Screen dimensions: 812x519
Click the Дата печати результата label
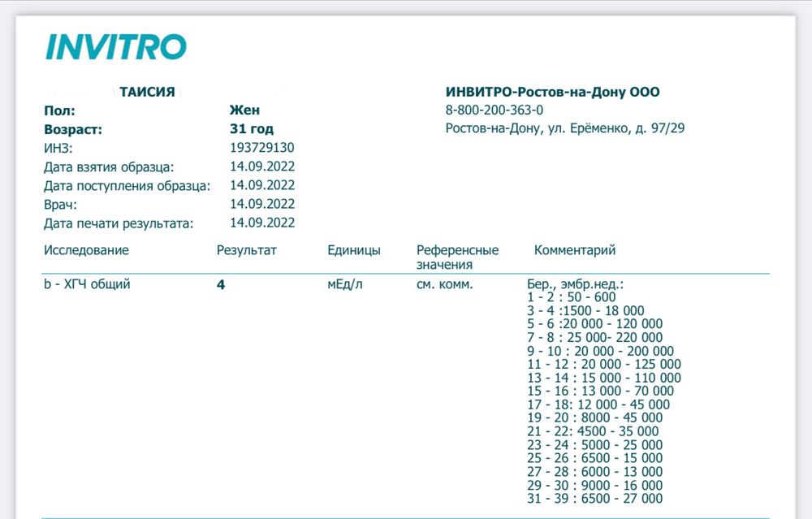[119, 223]
